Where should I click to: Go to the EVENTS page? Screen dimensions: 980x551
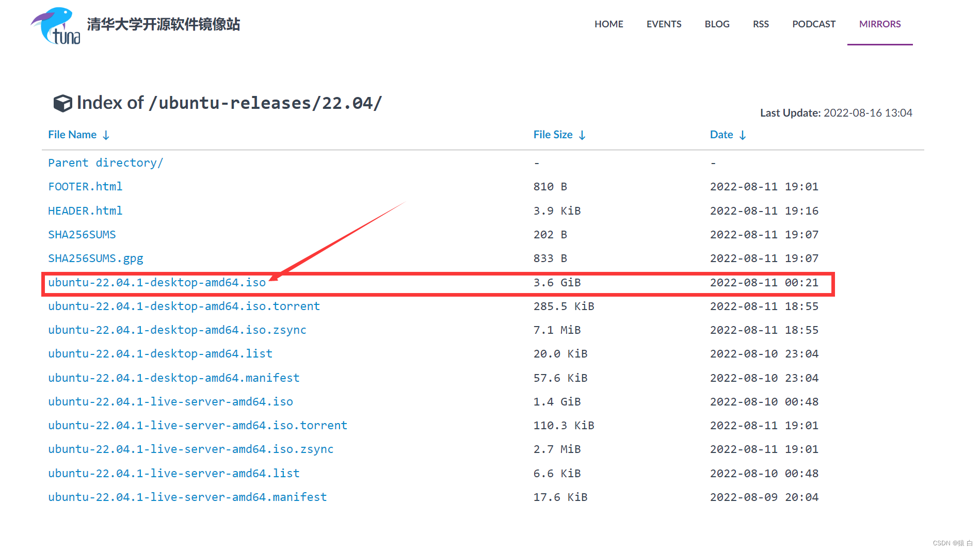pyautogui.click(x=664, y=24)
